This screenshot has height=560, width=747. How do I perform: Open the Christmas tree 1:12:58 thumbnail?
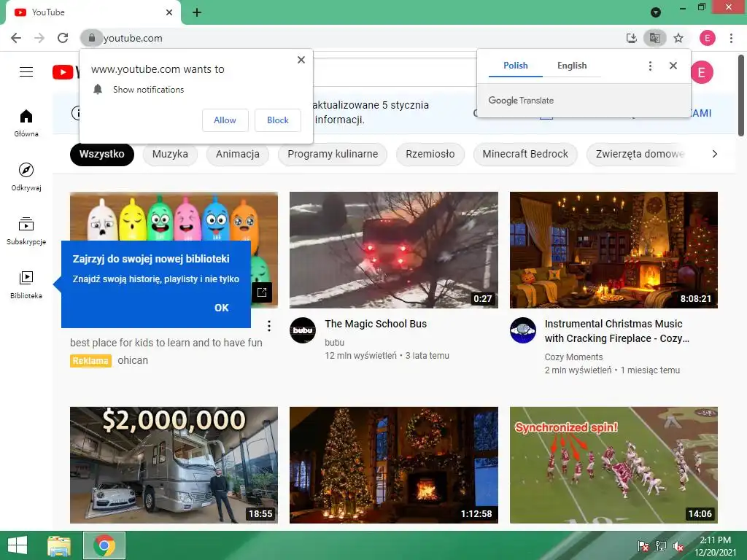[x=393, y=464]
